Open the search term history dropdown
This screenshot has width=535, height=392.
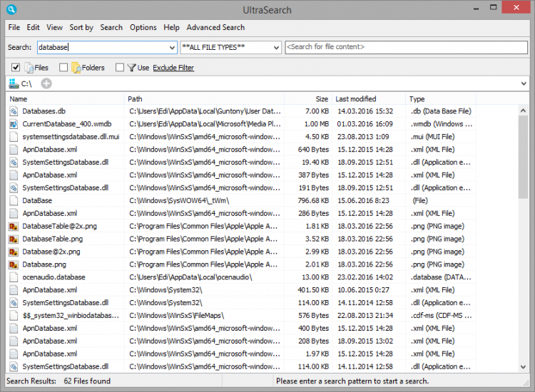click(x=173, y=47)
